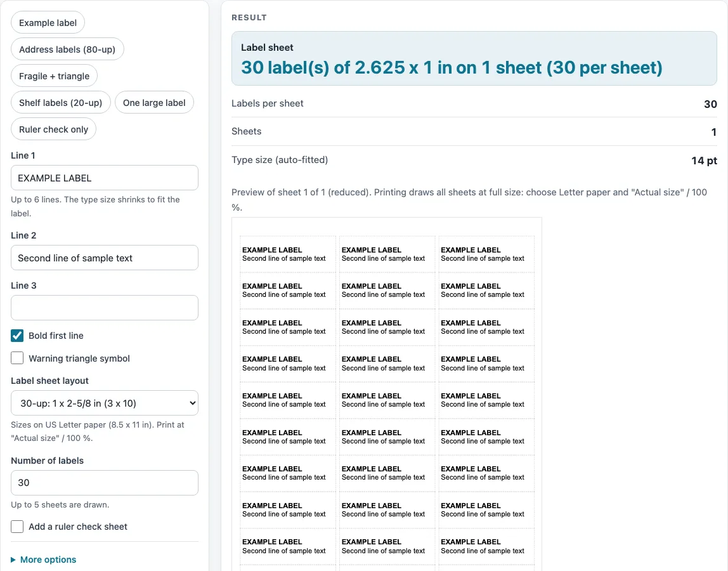Click the 'Up to 5 sheets are drawn.' hint

click(x=60, y=504)
